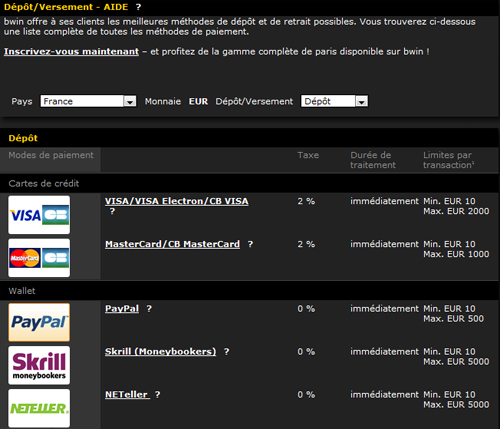Click the 0 % tax for Skrill
Image resolution: width=500 pixels, height=429 pixels.
click(306, 352)
